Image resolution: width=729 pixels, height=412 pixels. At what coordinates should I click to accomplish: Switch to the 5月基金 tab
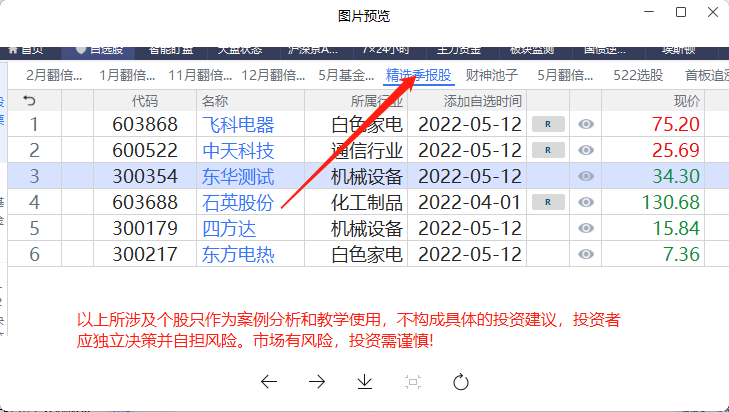(346, 75)
